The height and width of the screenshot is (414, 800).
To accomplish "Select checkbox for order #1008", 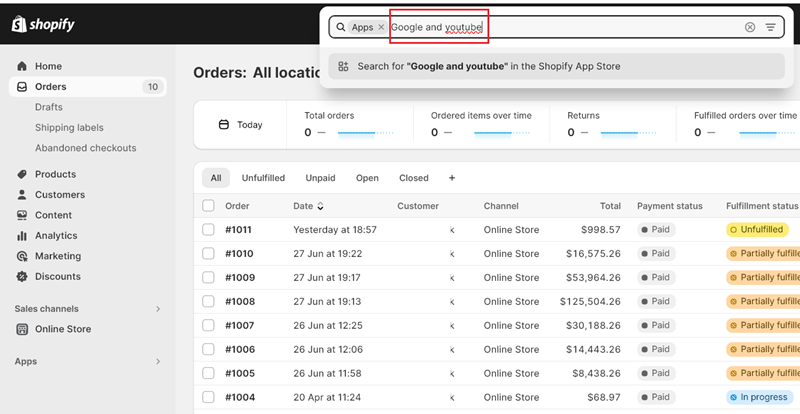I will pyautogui.click(x=208, y=301).
